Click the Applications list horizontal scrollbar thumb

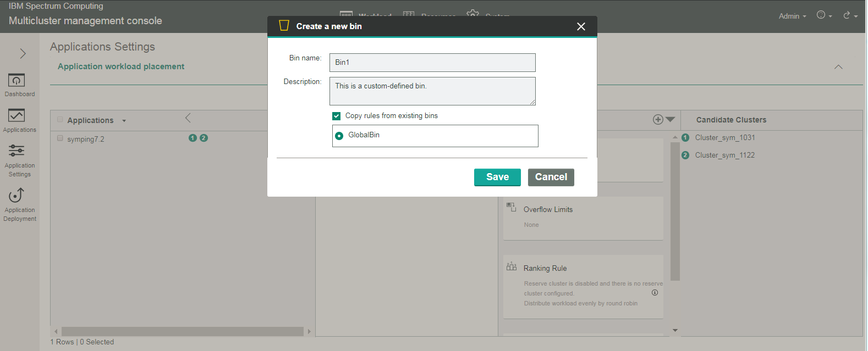(183, 332)
